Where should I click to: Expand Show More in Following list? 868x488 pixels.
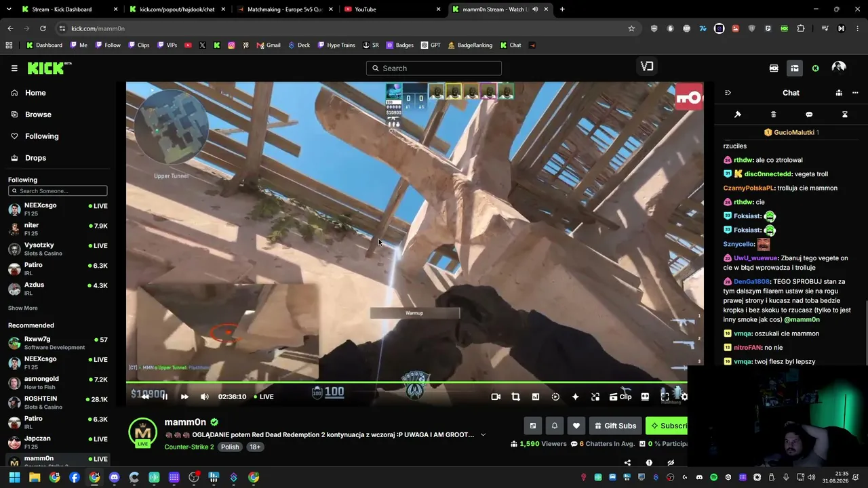pyautogui.click(x=22, y=308)
